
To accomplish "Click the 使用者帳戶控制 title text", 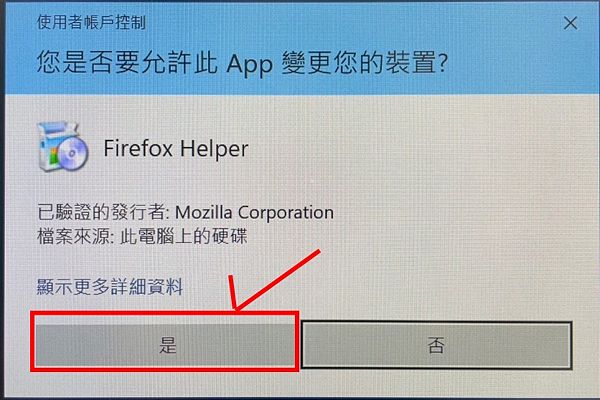I will (x=91, y=22).
